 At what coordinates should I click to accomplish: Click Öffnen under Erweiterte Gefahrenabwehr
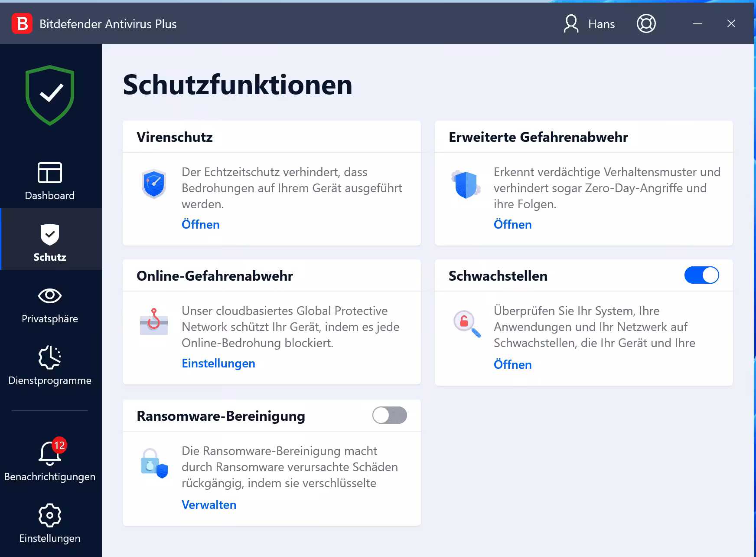tap(512, 224)
